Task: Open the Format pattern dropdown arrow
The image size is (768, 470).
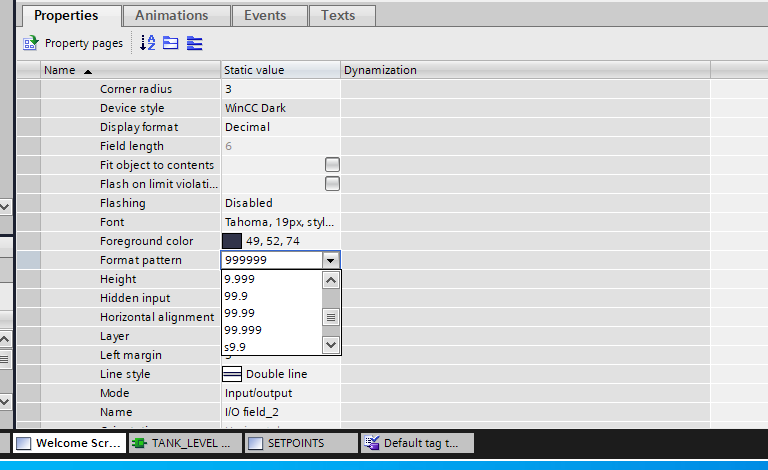Action: pos(331,260)
